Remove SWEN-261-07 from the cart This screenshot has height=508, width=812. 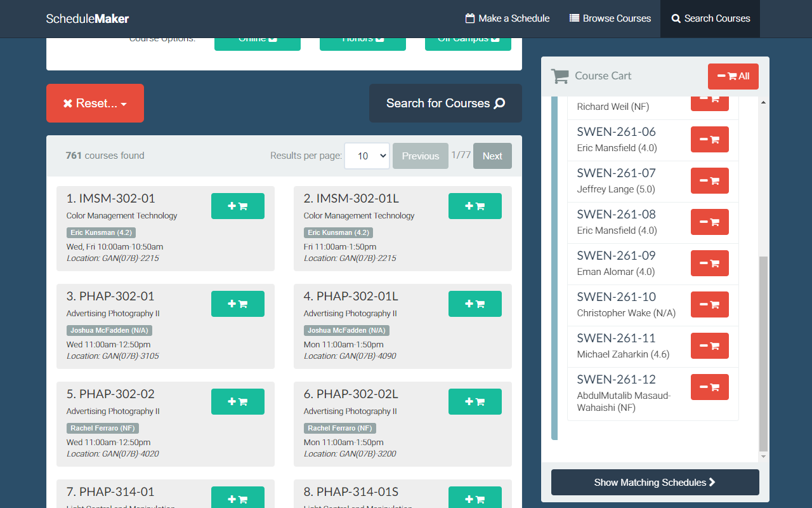tap(709, 180)
